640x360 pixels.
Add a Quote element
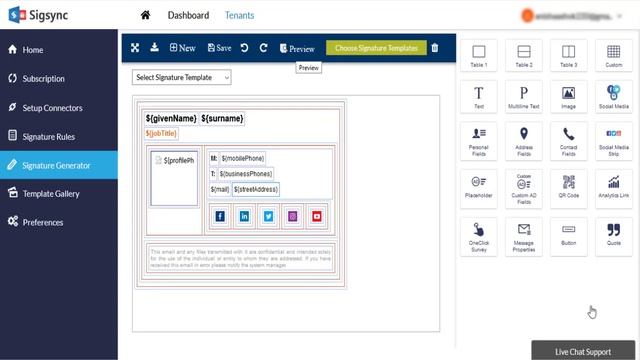point(613,237)
